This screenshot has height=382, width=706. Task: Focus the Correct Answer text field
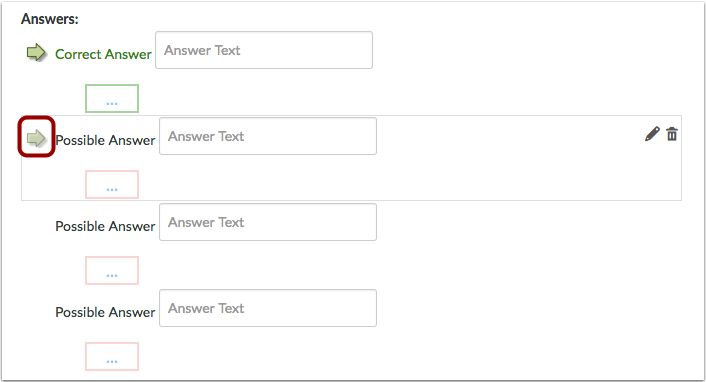coord(264,50)
